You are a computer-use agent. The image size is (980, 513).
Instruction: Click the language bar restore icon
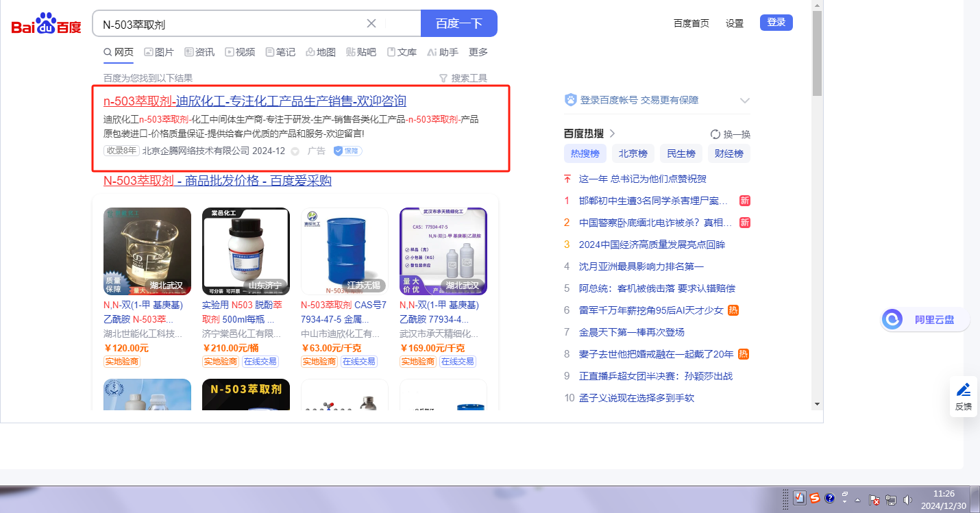point(844,495)
